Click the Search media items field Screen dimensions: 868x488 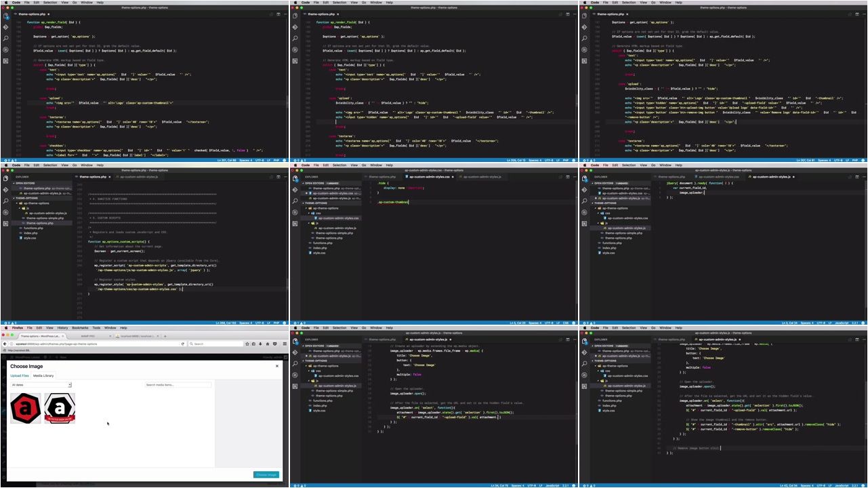tap(178, 385)
